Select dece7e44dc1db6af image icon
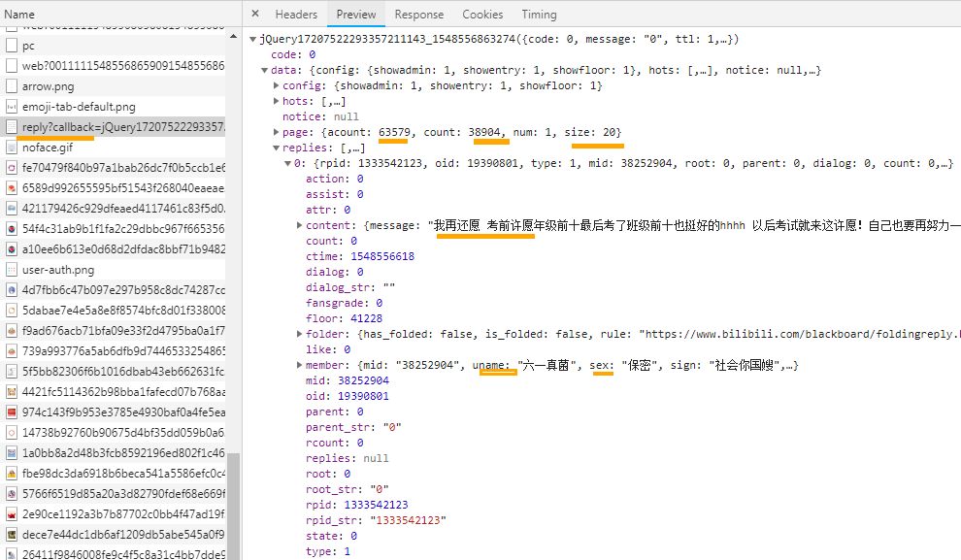Screen dimensions: 961x560 coord(11,534)
